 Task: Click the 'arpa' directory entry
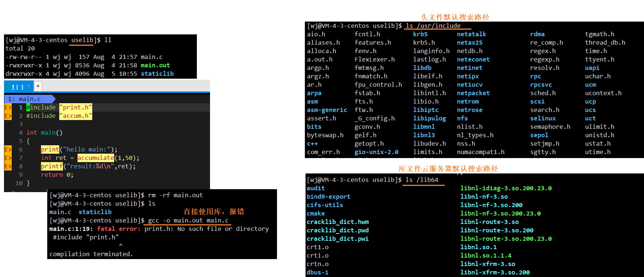point(314,93)
